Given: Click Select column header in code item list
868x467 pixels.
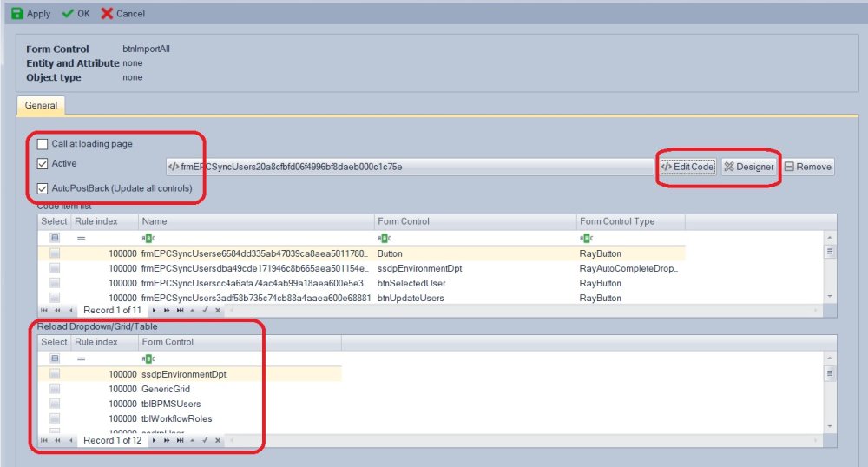Looking at the screenshot, I should tap(54, 221).
